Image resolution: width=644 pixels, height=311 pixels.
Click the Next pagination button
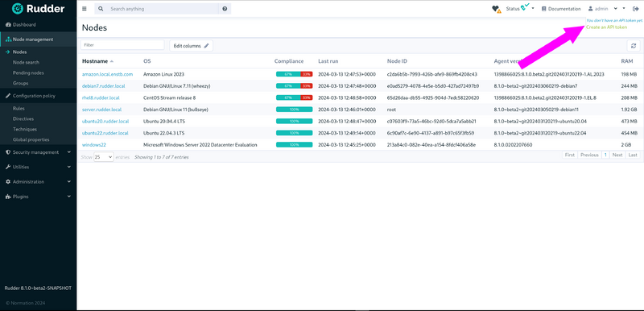pyautogui.click(x=617, y=155)
